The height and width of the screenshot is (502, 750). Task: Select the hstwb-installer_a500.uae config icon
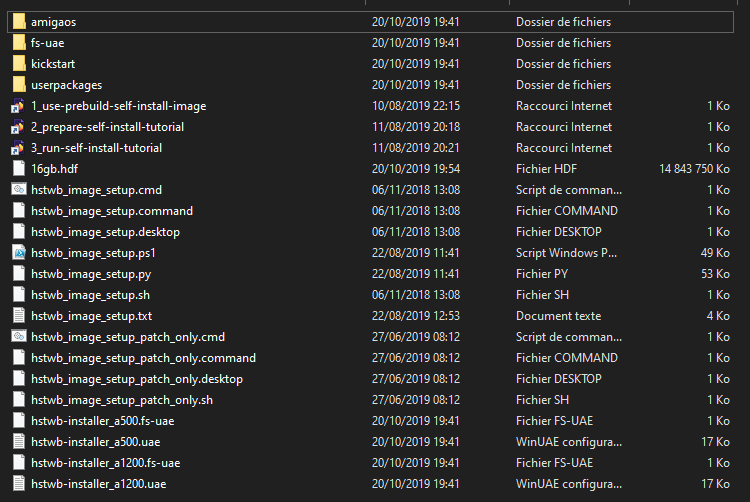19,442
